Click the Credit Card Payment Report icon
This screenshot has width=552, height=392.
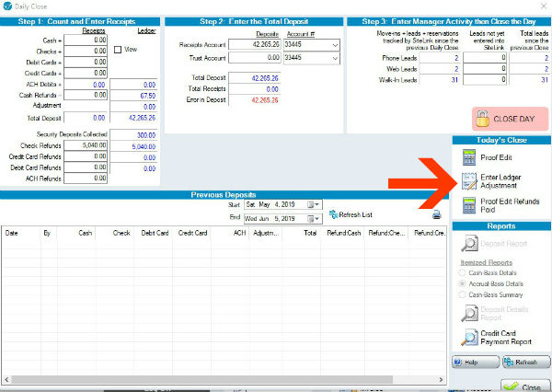click(469, 338)
